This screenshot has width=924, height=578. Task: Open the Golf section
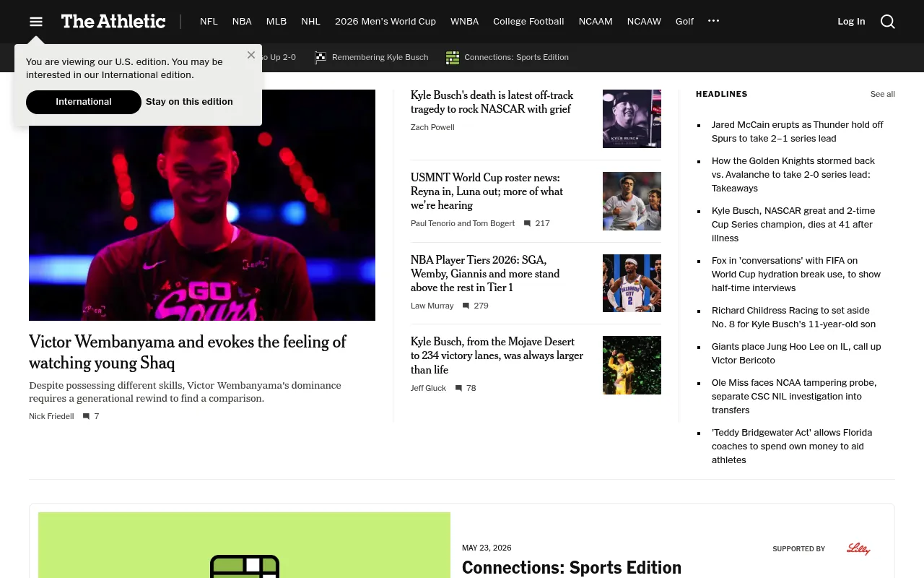pos(684,22)
